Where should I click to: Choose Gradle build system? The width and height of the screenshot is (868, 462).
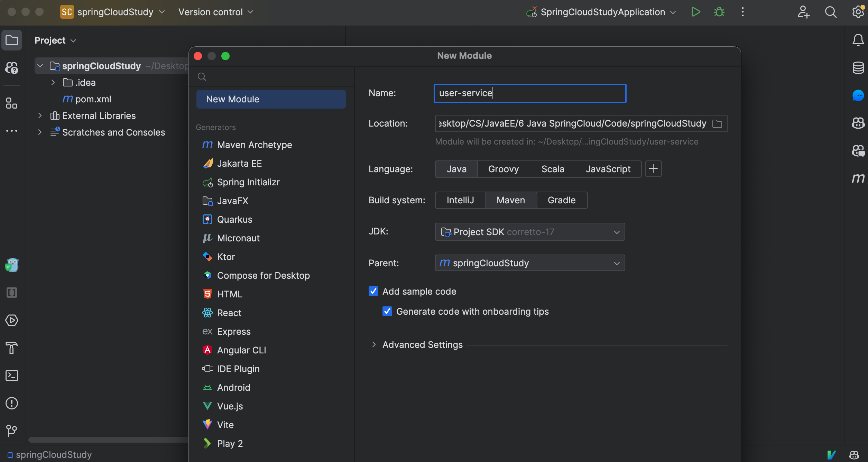pyautogui.click(x=562, y=200)
